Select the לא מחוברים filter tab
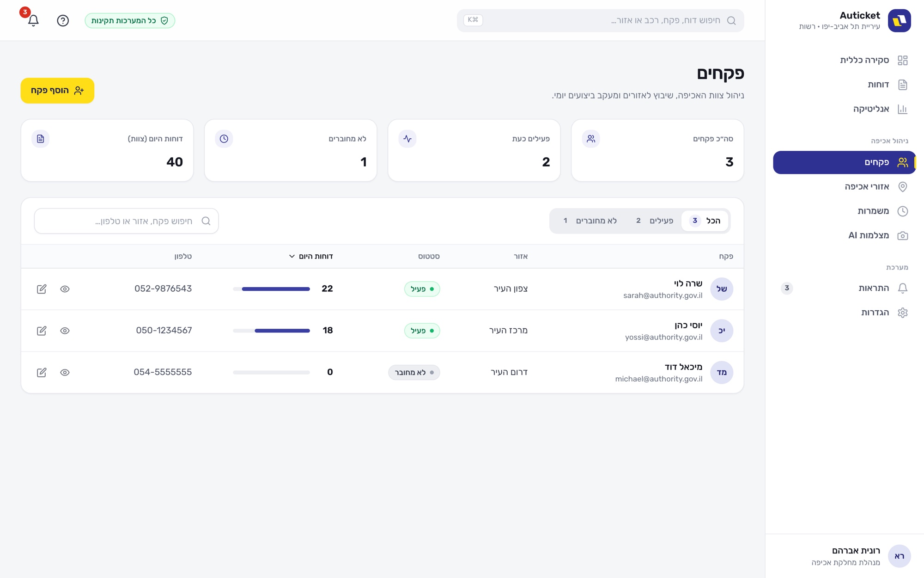 pos(590,221)
